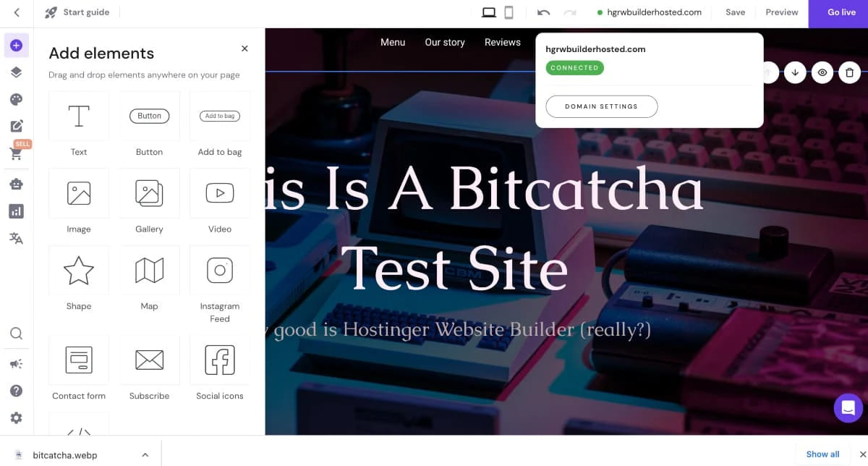
Task: Click the 'Bitcatcha Test Site' heading
Action: (x=484, y=228)
